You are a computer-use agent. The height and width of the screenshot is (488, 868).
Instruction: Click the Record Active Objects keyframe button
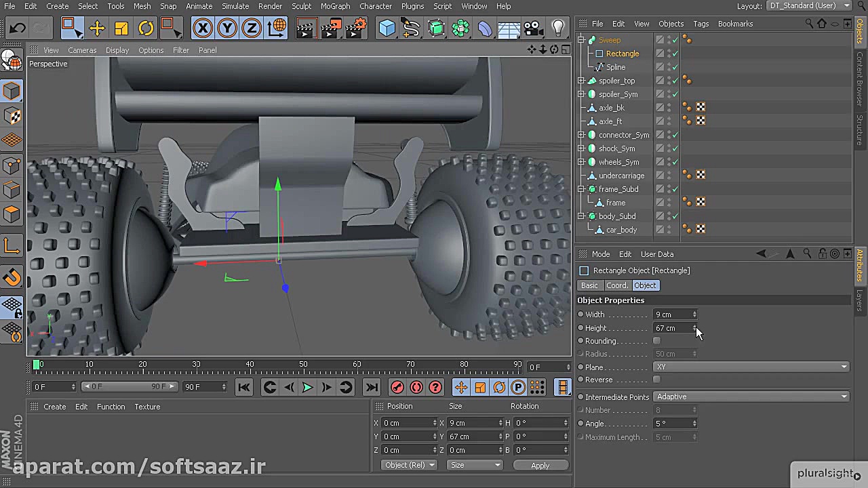point(397,387)
